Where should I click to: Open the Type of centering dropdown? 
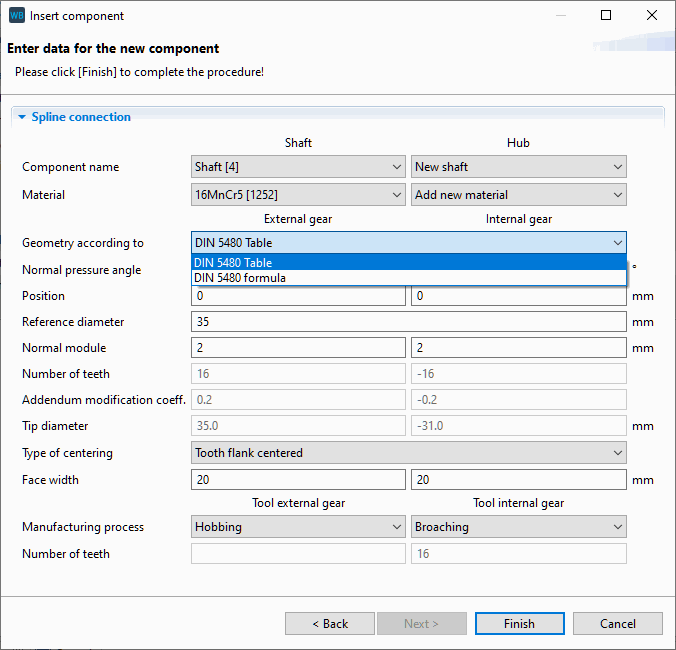[x=408, y=453]
